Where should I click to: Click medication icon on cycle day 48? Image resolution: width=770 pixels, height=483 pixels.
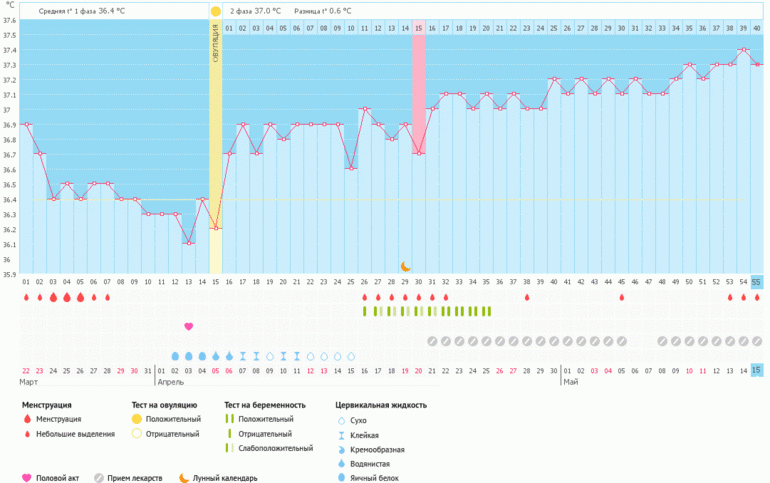click(662, 341)
